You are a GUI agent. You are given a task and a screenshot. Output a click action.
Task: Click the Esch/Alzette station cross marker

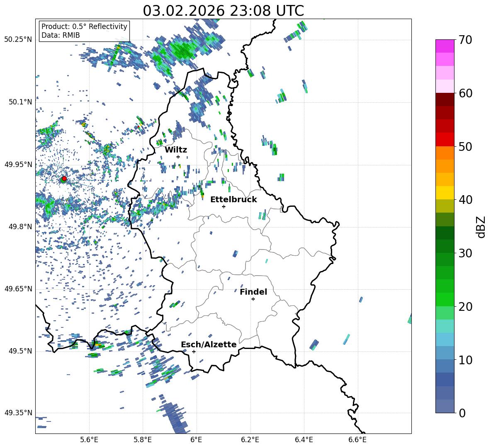pos(194,351)
